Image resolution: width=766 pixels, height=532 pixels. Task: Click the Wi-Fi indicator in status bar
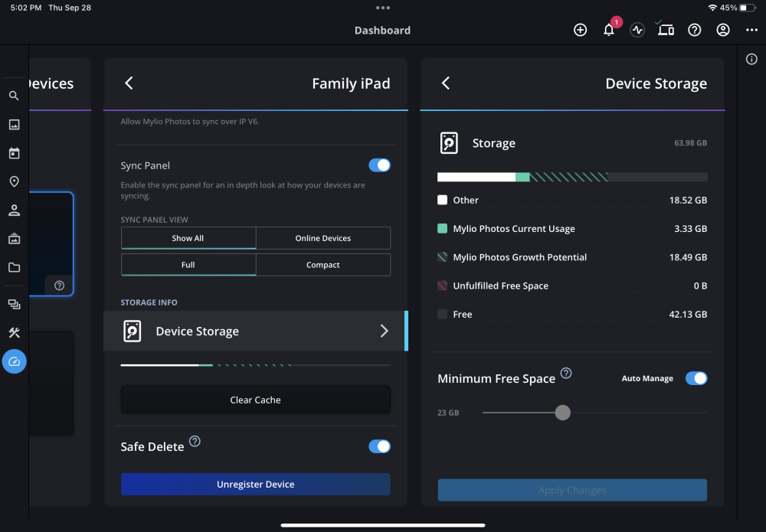pyautogui.click(x=712, y=8)
